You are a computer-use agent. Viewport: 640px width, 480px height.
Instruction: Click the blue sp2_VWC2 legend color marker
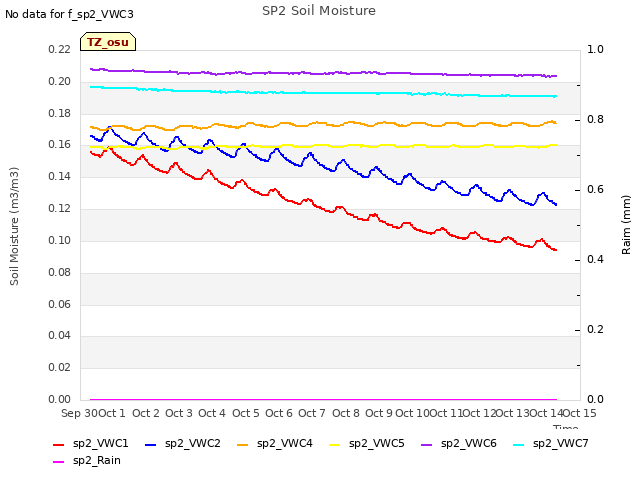tap(151, 444)
